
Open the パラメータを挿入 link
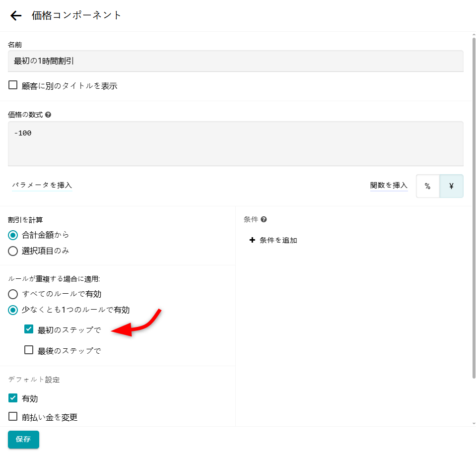pyautogui.click(x=42, y=185)
